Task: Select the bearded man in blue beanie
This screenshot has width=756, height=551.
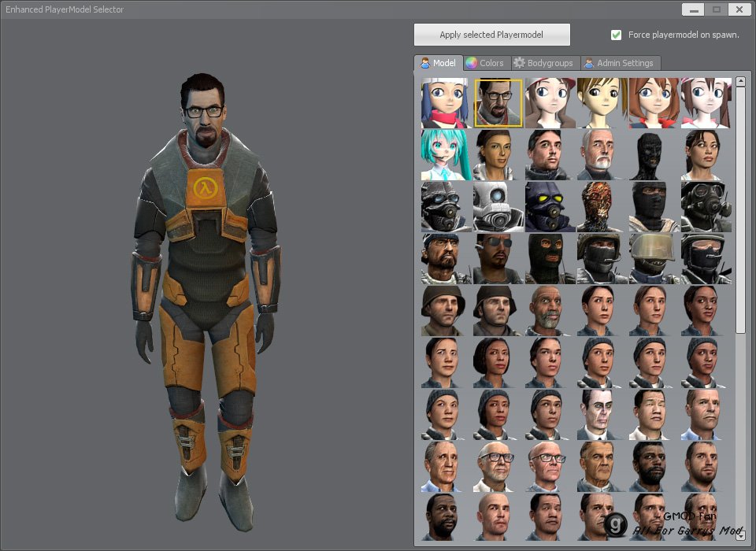Action: pos(446,259)
